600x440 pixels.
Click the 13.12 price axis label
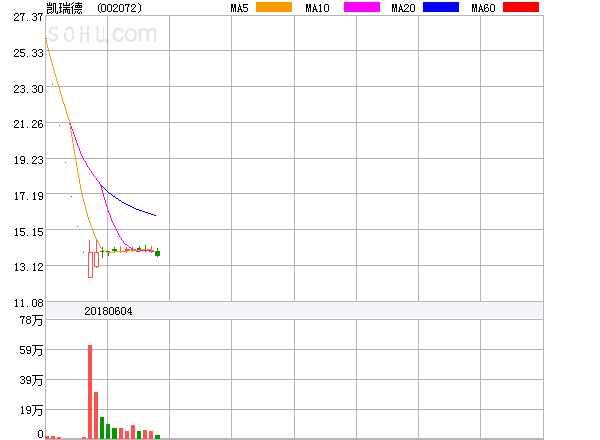tap(28, 267)
